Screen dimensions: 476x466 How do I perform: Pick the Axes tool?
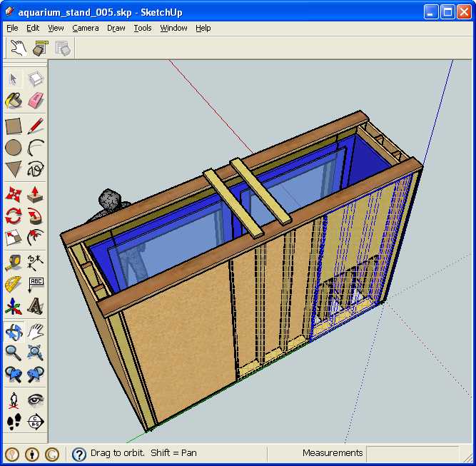click(x=14, y=306)
